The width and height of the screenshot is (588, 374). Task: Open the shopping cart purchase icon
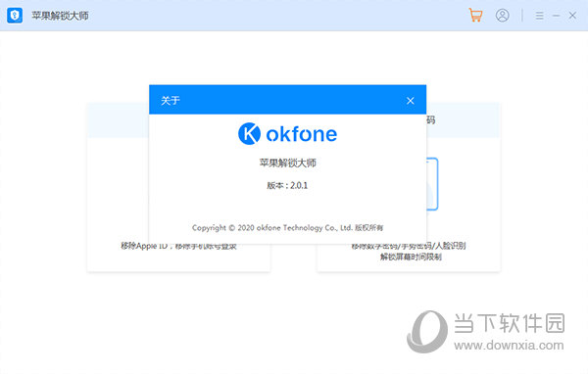[475, 16]
